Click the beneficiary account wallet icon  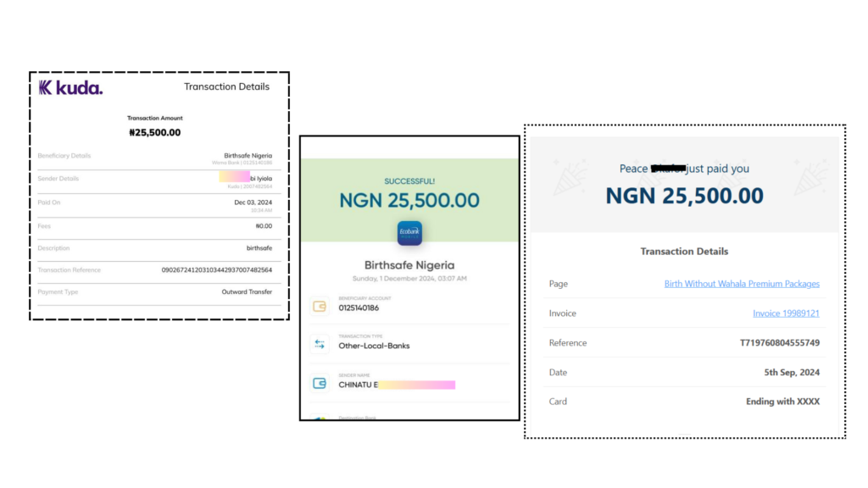coord(320,307)
